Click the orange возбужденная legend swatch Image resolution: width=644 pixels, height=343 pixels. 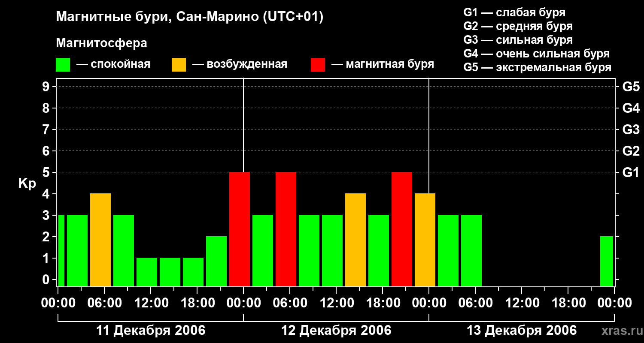pyautogui.click(x=179, y=65)
